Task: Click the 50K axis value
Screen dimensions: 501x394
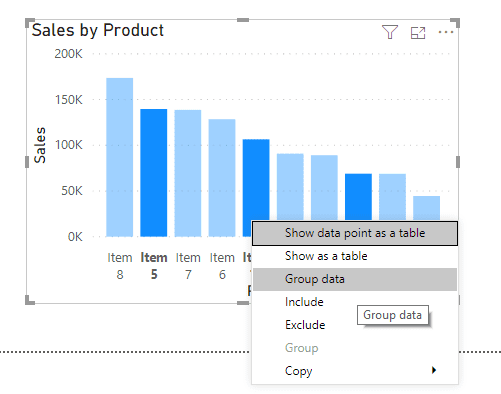Action: coord(72,191)
